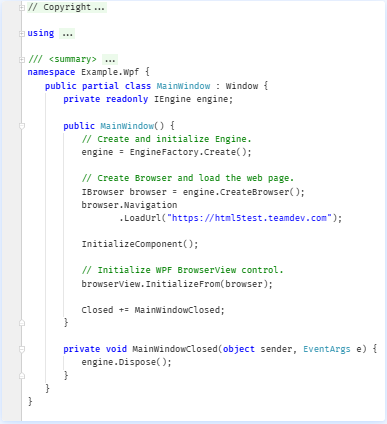Screen dimensions: 387x424
Task: Click the readonly keyword
Action: 127,99
